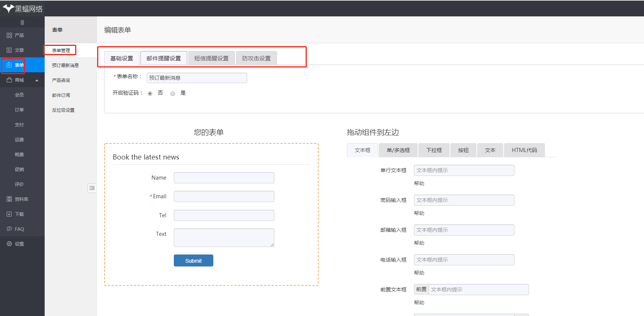644x316 pixels.
Task: Click the 邮箱输入框 component input
Action: (464, 230)
